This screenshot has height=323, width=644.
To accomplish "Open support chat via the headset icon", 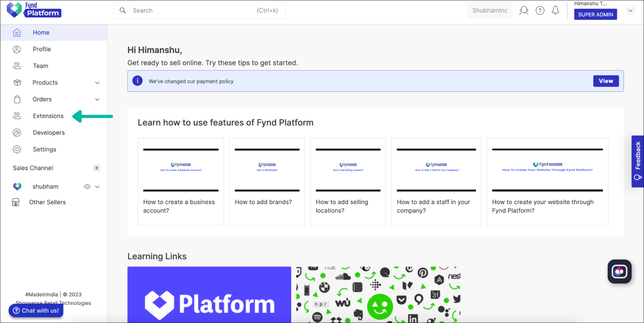I will pyautogui.click(x=524, y=10).
